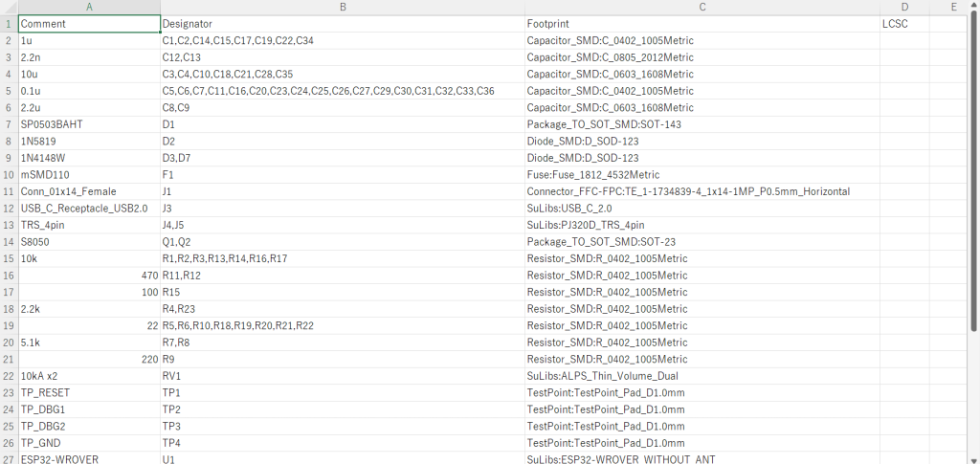Select row 14 header

point(9,242)
